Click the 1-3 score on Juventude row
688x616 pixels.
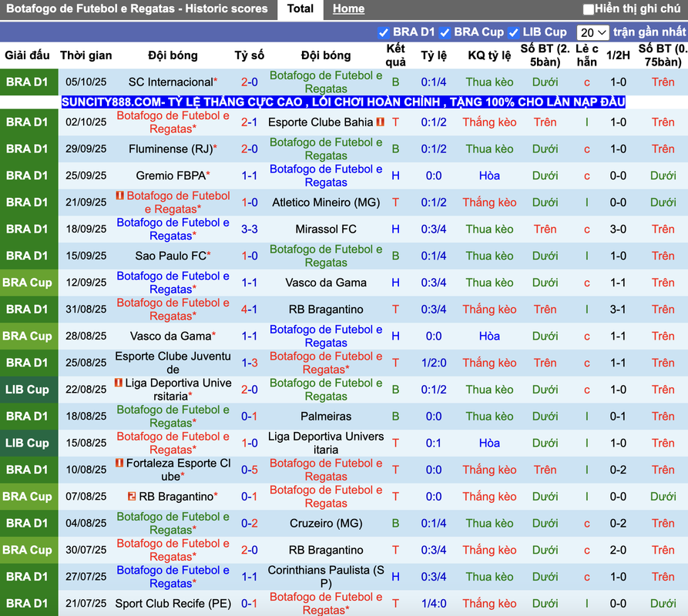point(249,363)
